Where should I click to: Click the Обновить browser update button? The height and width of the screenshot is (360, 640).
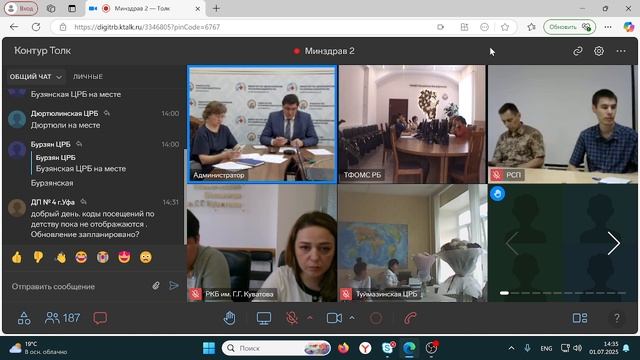coord(569,27)
